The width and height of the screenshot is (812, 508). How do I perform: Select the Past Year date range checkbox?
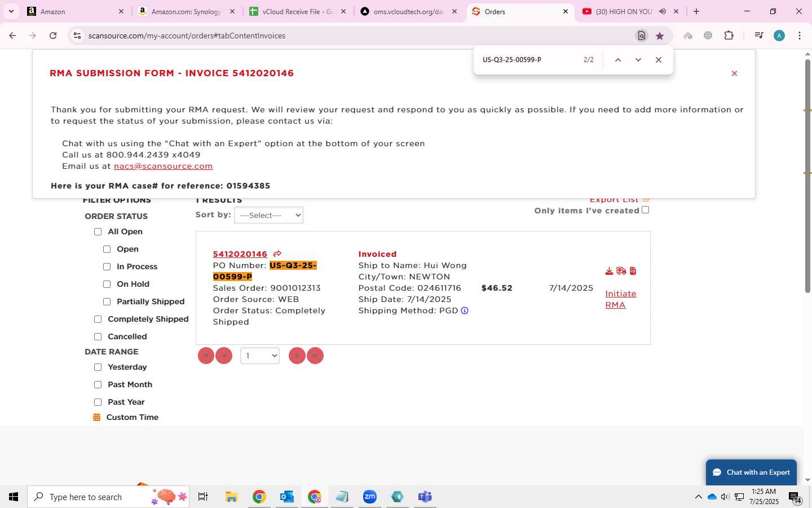[98, 402]
